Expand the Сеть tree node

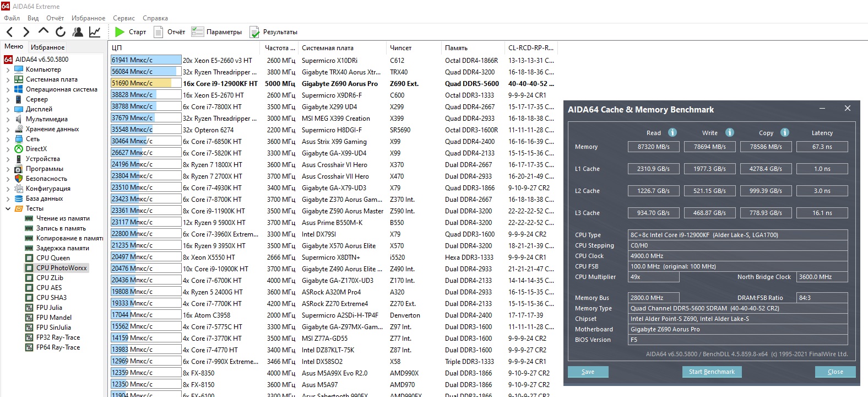coord(8,140)
